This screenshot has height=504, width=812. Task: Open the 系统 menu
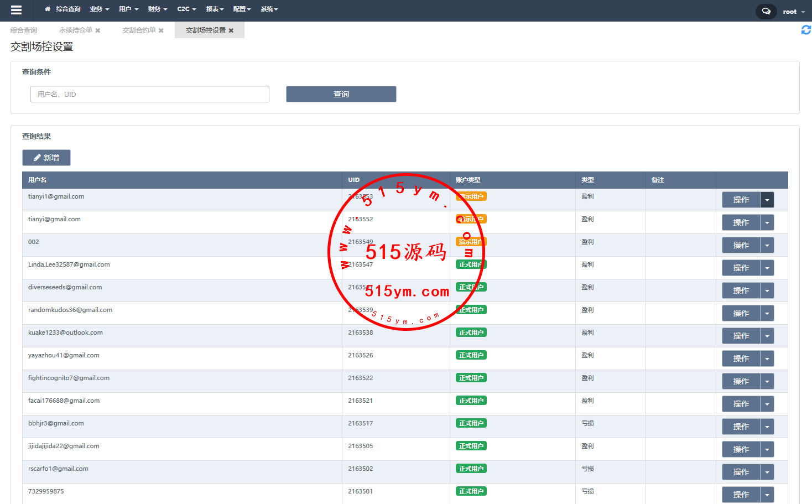269,9
